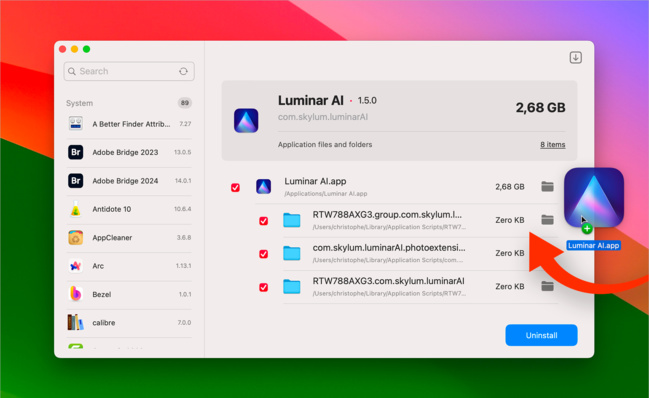
Task: Click Application files and folders label
Action: click(325, 144)
